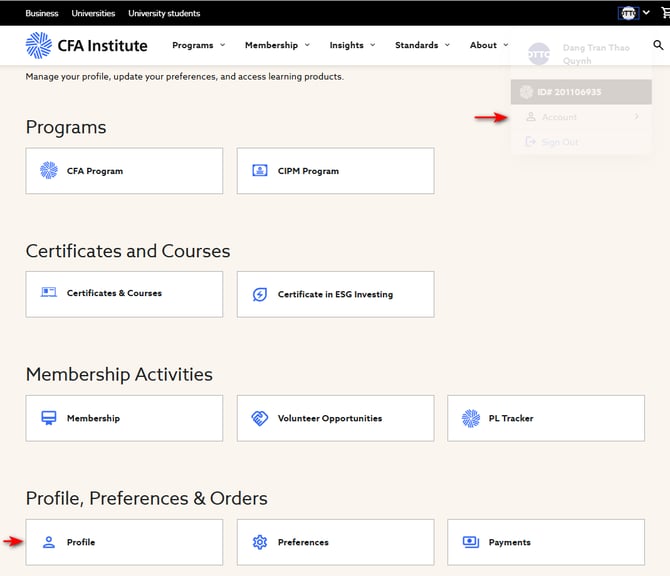Select Account in the user dropdown
Screen dimensions: 670x576
pyautogui.click(x=581, y=117)
